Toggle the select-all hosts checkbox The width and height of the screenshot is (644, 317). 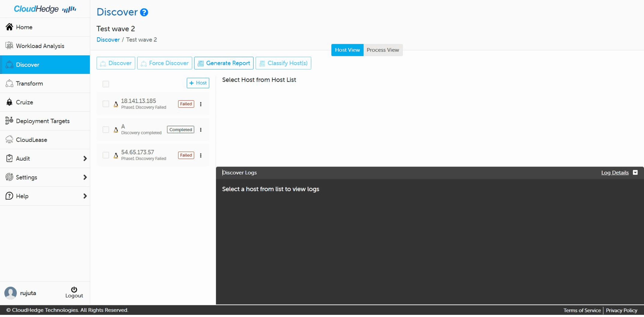point(106,84)
